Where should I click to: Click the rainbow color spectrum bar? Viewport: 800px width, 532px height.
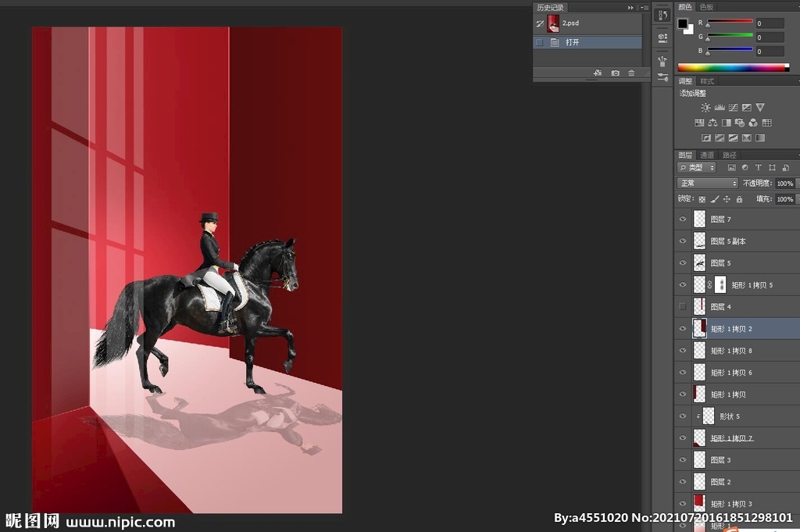pyautogui.click(x=733, y=68)
